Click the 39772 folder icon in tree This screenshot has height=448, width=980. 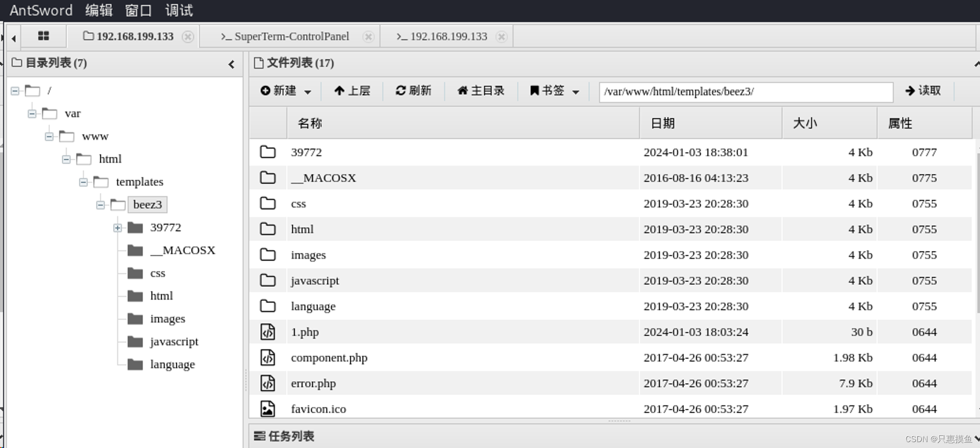(x=135, y=227)
